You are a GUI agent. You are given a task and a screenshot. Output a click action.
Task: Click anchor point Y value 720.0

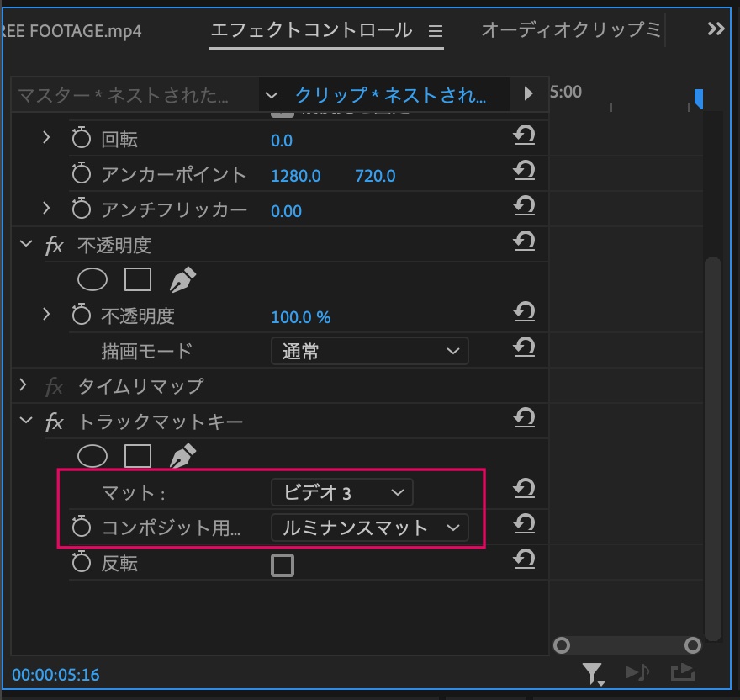coord(375,176)
